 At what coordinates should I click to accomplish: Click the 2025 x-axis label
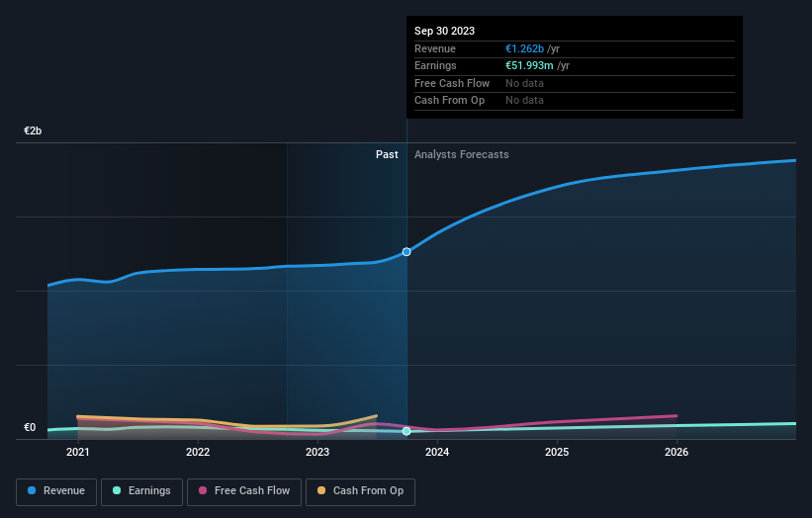coord(557,453)
